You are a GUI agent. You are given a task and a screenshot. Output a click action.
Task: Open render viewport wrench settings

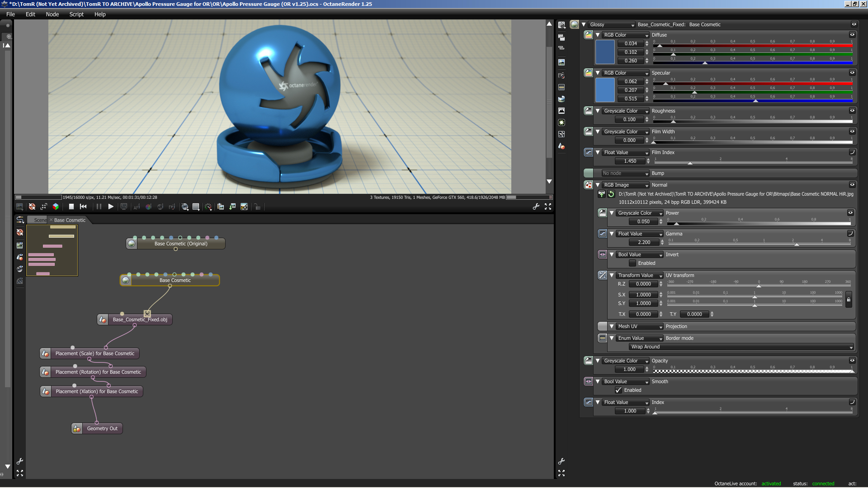coord(536,206)
